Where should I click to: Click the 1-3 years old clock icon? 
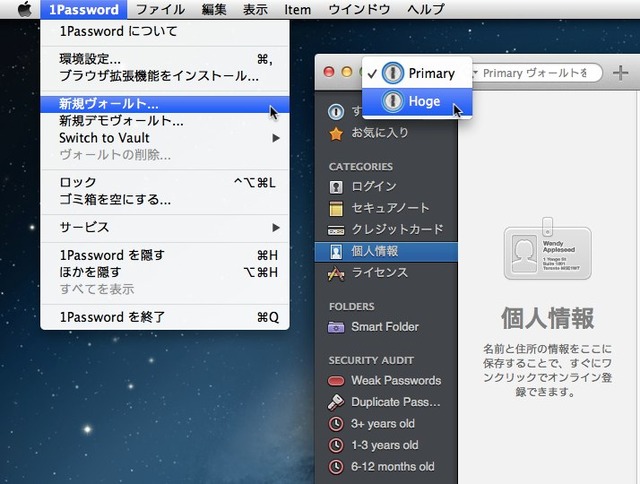click(336, 445)
